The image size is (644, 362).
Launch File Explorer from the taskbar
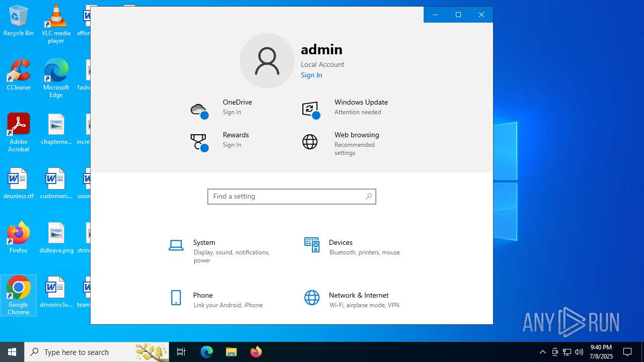[x=231, y=352]
